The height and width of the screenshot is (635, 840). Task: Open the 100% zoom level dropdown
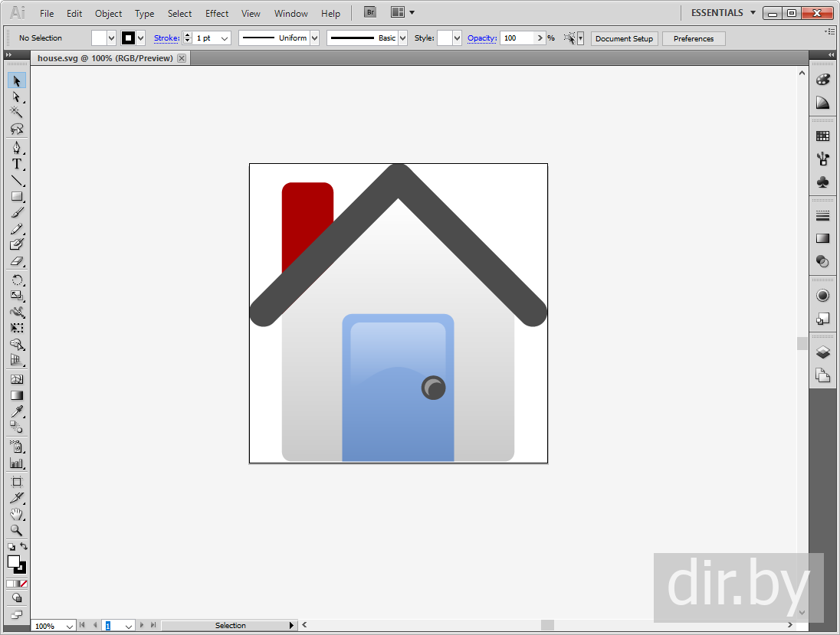tap(70, 626)
